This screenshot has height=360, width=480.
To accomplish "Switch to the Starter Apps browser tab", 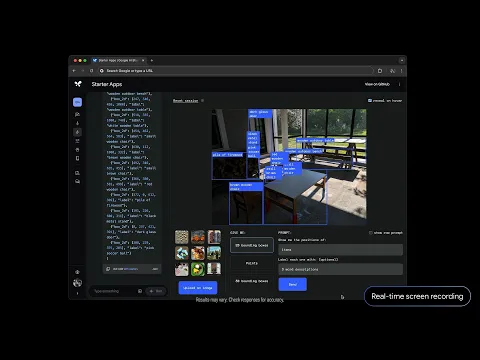I will point(119,60).
